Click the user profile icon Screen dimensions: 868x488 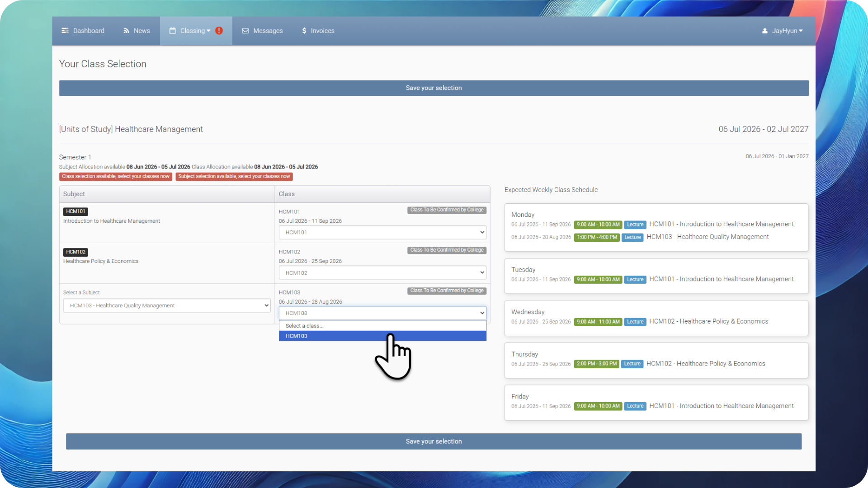765,31
